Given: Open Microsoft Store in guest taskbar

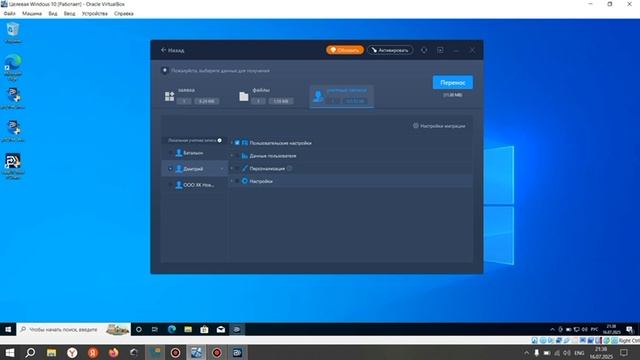Looking at the screenshot, I should pos(204,329).
